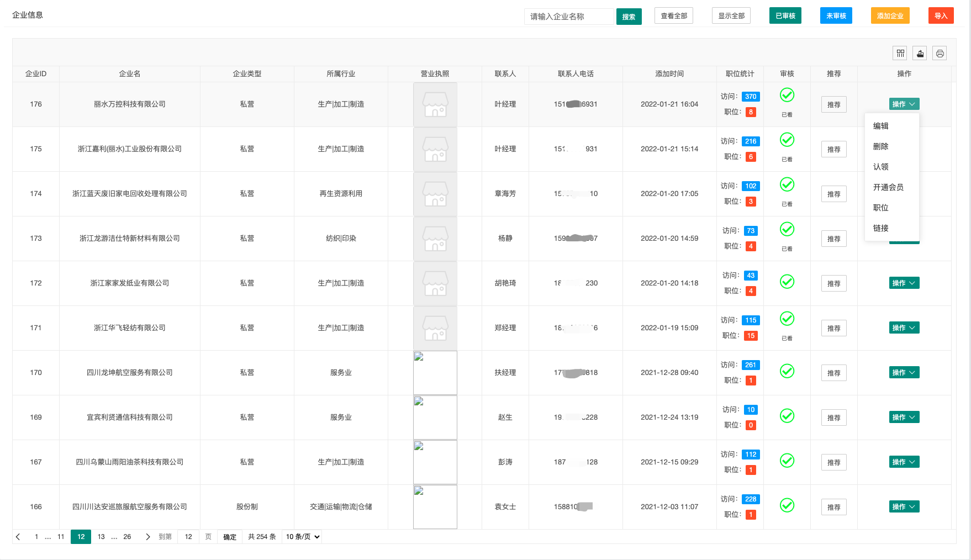The height and width of the screenshot is (560, 971).
Task: Click timestamp 2021-12-28 09:40
Action: 669,372
